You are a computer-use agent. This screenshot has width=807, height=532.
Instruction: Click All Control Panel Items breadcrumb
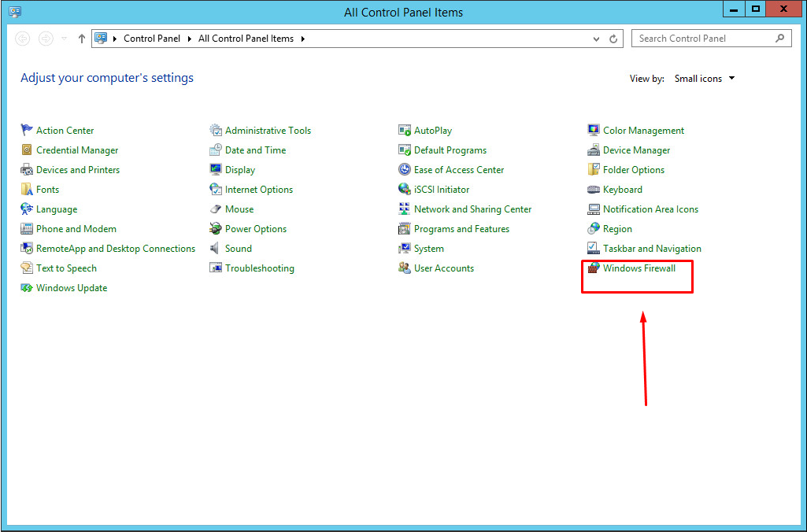246,39
